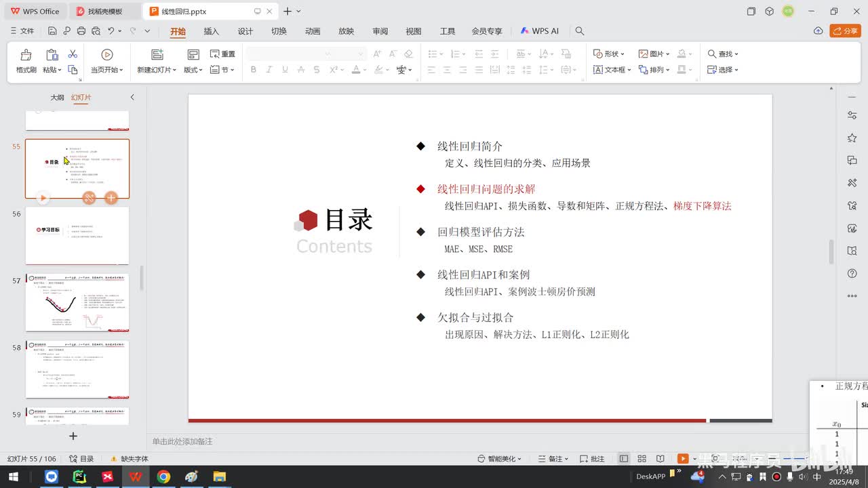
Task: Switch to the Design (设计) ribbon tab
Action: click(245, 31)
